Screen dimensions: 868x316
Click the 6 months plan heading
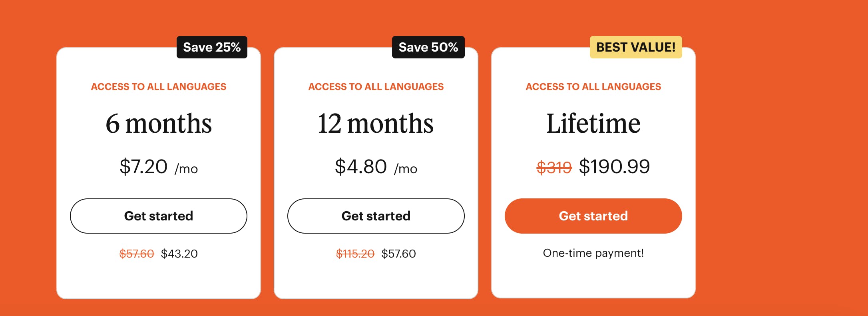coord(159,123)
